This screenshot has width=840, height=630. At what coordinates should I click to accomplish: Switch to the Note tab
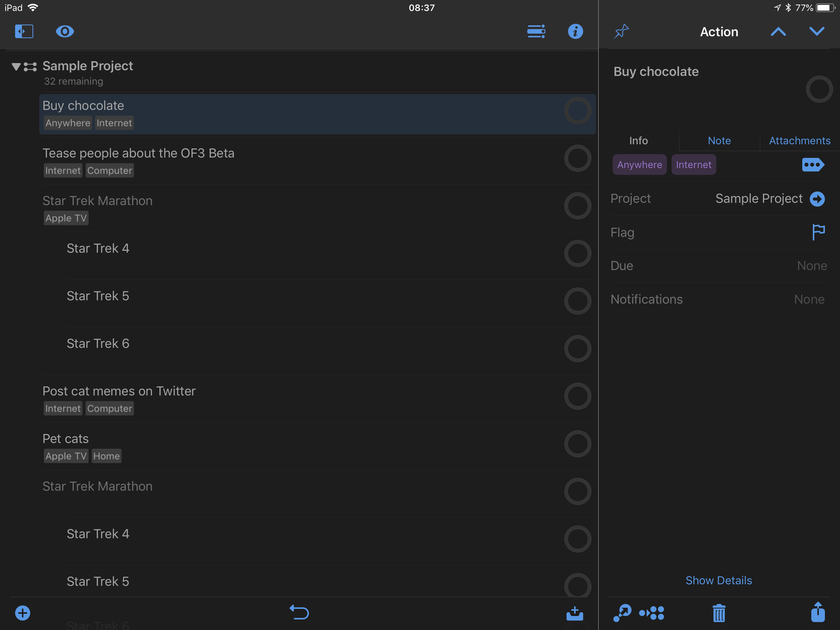pyautogui.click(x=719, y=141)
